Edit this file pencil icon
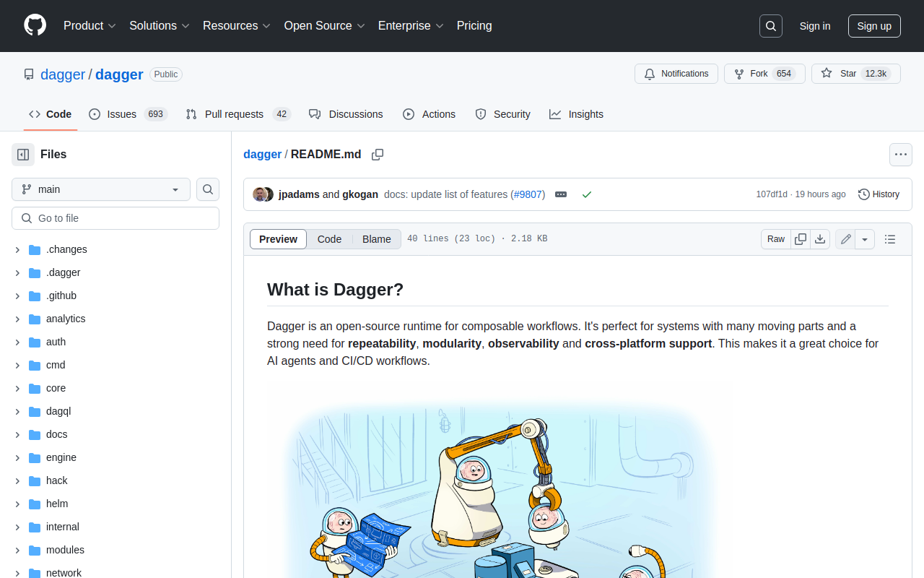 845,239
